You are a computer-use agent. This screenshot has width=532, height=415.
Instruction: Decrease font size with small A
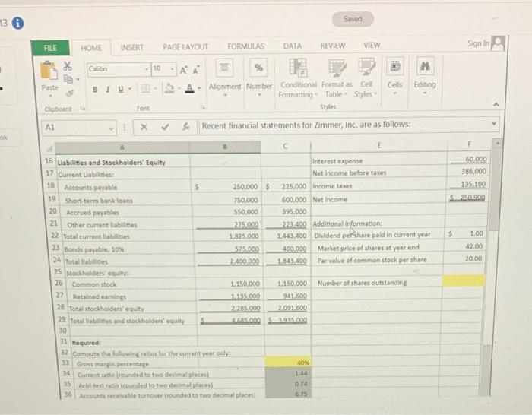[x=196, y=70]
